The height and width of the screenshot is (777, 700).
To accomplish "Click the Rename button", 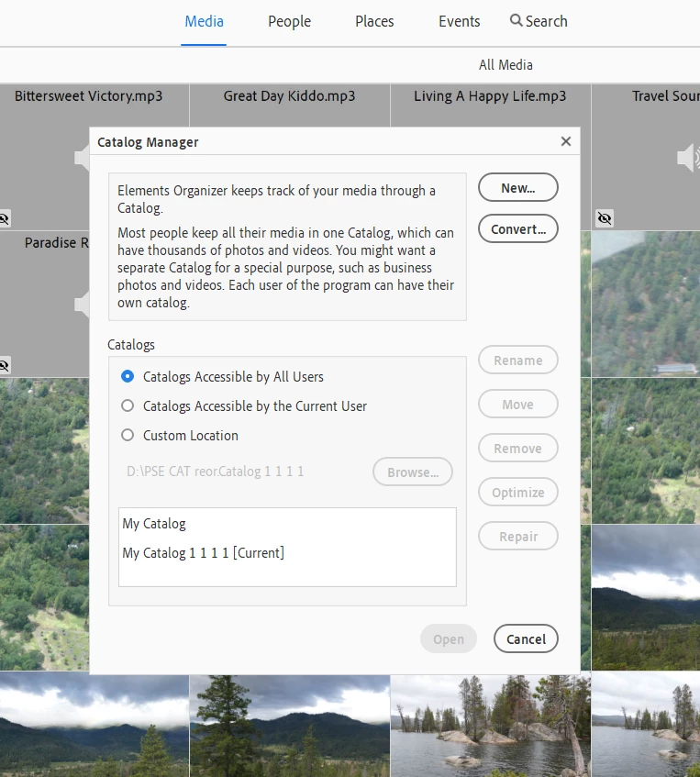I will tap(518, 360).
